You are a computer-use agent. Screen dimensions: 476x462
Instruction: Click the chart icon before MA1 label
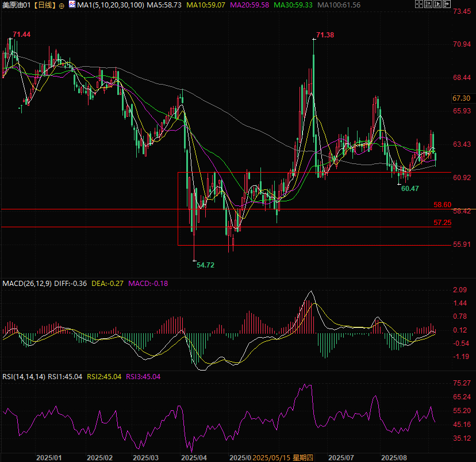pos(72,5)
